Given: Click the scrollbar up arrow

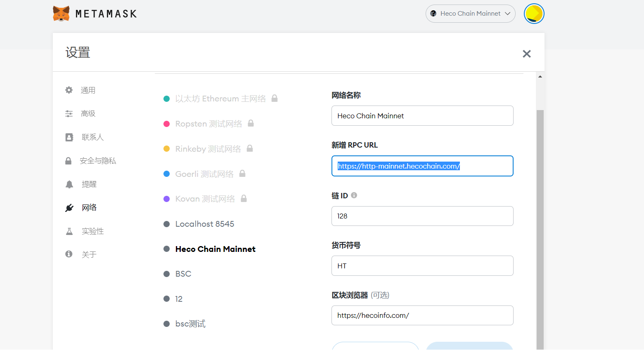Looking at the screenshot, I should tap(540, 77).
